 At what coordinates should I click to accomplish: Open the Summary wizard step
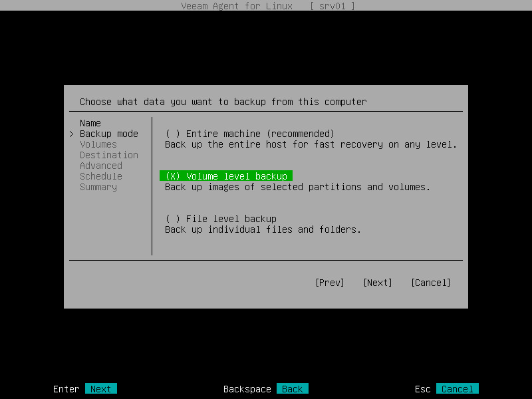98,187
